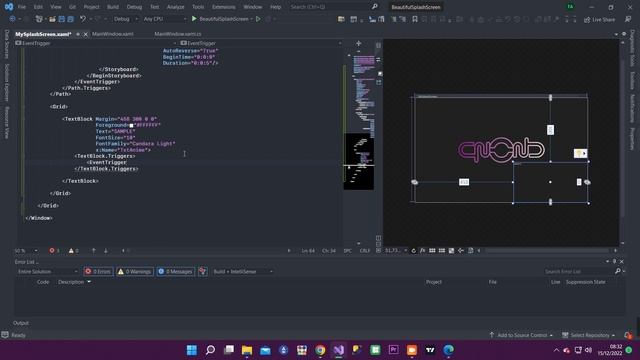Image resolution: width=640 pixels, height=360 pixels.
Task: Open taskbar Search magnifier
Action: [x=210, y=350]
